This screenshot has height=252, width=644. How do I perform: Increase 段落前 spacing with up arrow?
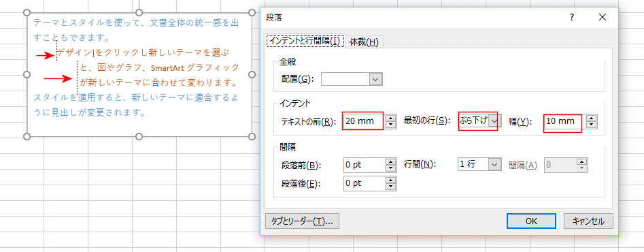[390, 161]
